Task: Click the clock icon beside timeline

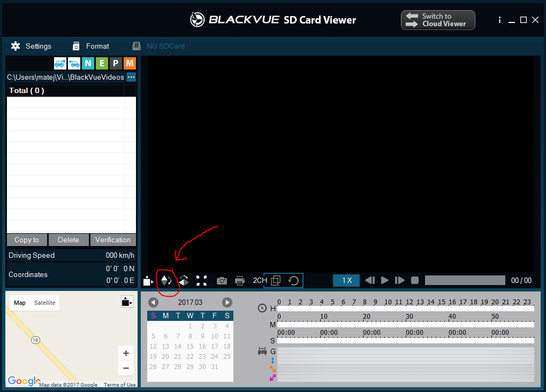Action: coord(262,308)
